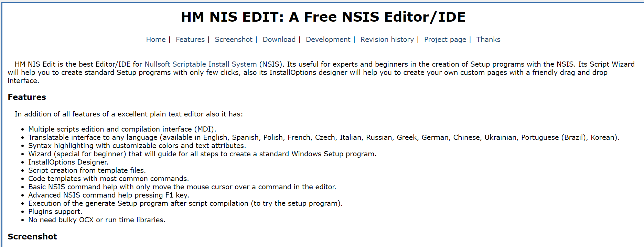
Task: Click the 'Syntax highlighting' list item
Action: tap(137, 146)
